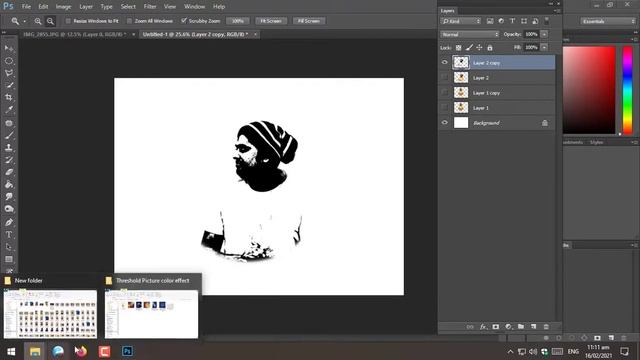Click Create new adjustment layer icon

pyautogui.click(x=508, y=327)
